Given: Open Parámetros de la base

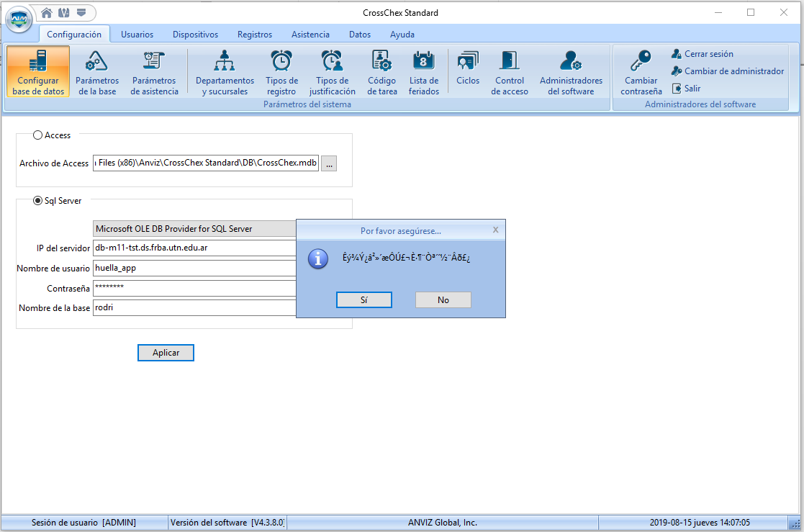Looking at the screenshot, I should 97,71.
